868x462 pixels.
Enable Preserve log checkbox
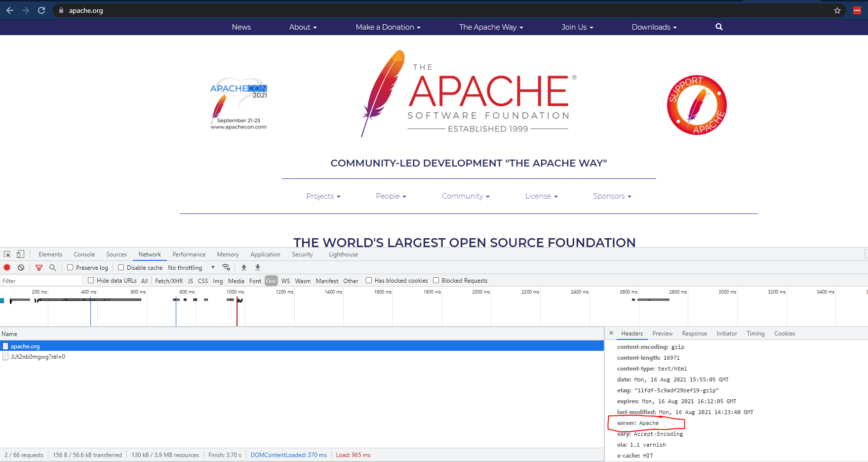[x=70, y=267]
